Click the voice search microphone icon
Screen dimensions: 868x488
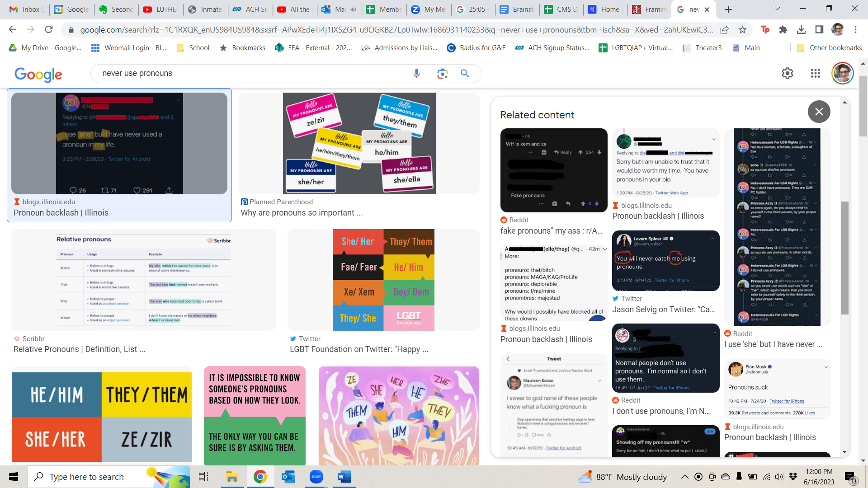[x=416, y=73]
